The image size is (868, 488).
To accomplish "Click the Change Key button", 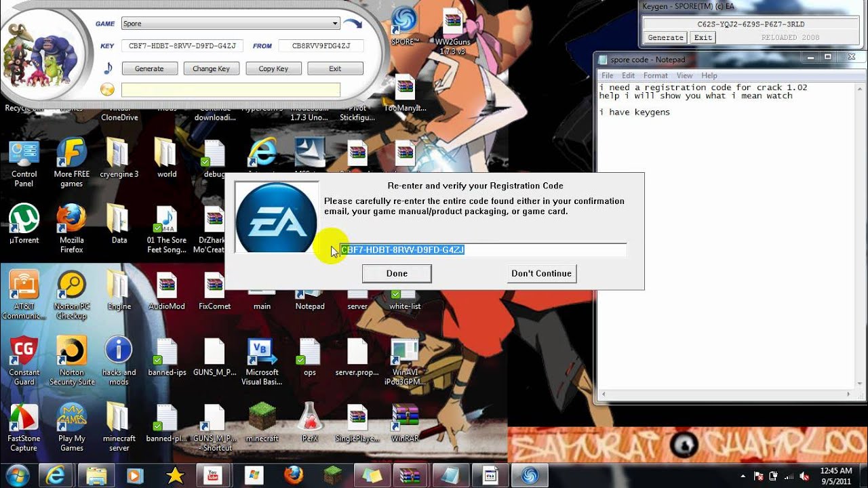I will pyautogui.click(x=211, y=68).
